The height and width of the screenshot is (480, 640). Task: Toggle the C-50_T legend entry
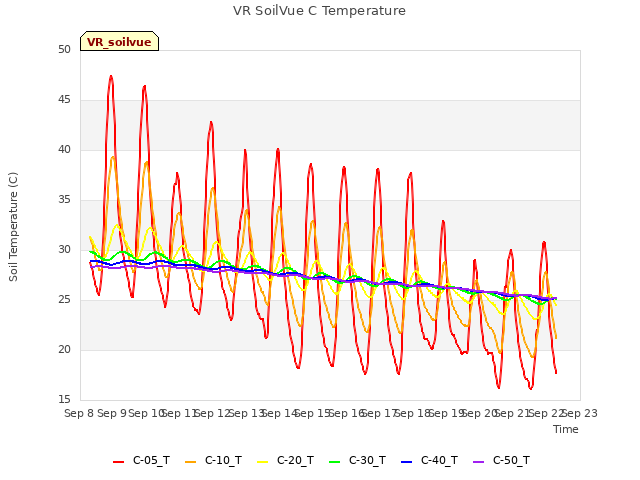pyautogui.click(x=501, y=460)
